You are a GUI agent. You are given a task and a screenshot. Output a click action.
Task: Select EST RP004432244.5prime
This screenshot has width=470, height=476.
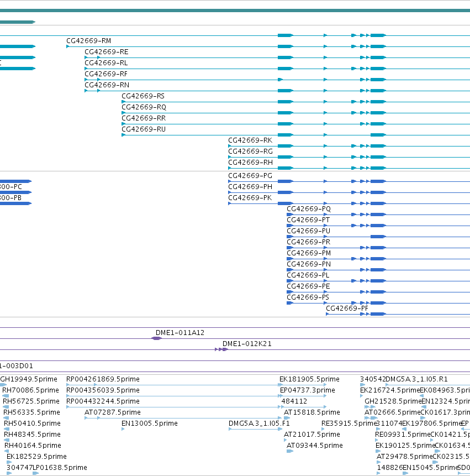pos(103,401)
